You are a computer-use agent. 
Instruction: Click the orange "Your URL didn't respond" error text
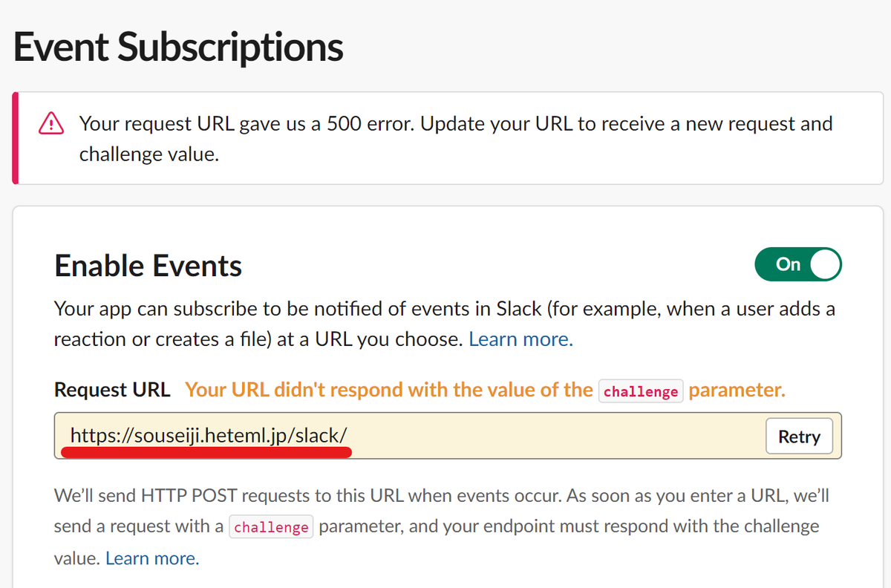click(485, 390)
